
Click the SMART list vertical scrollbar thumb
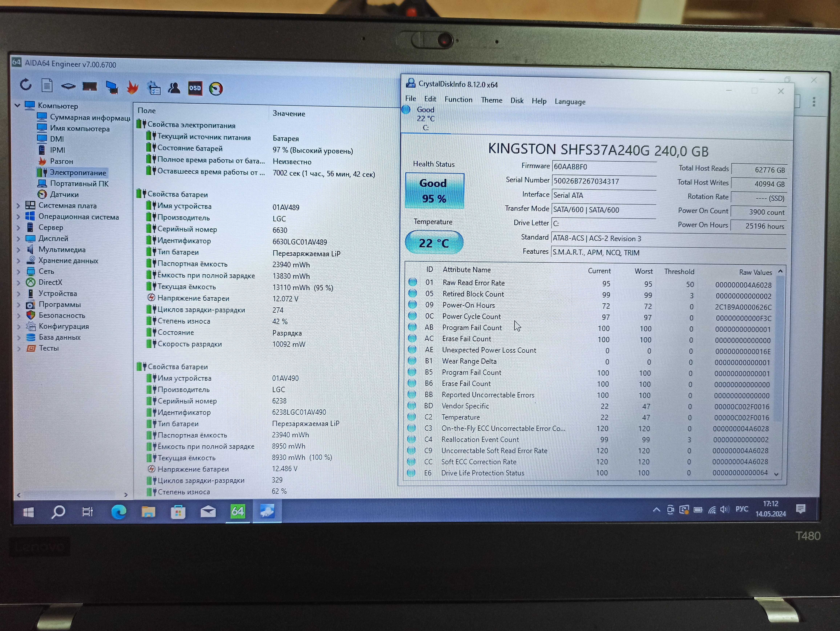point(778,348)
